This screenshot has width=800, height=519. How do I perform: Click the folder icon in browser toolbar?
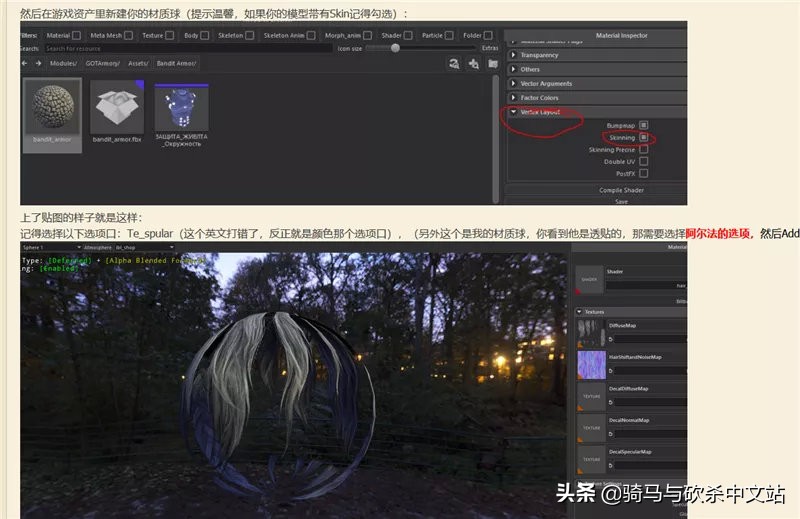coord(491,63)
